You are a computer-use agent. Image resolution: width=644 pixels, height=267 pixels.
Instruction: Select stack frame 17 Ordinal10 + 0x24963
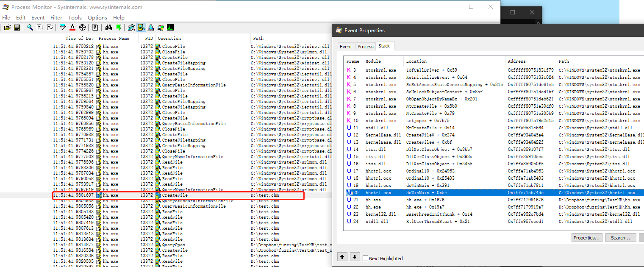coord(494,171)
